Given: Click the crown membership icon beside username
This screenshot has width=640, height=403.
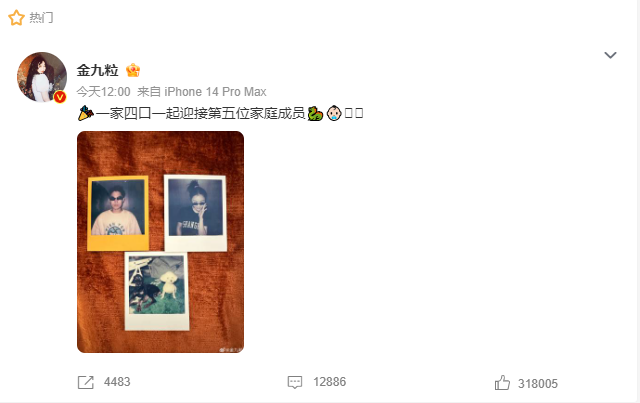Looking at the screenshot, I should click(x=133, y=70).
